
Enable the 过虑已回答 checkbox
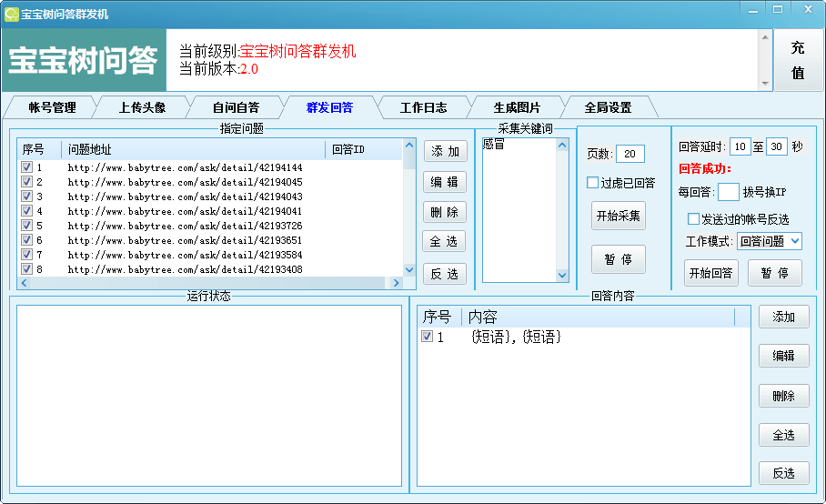[592, 183]
